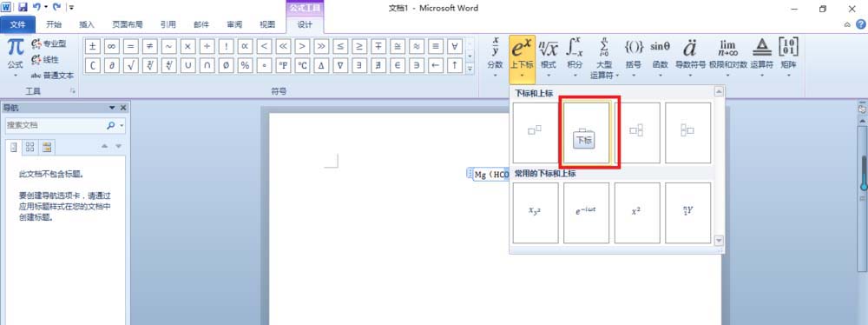Viewport: 868px width, 325px height.
Task: Expand the 大型运算符 (Large Operator) gallery
Action: pyautogui.click(x=604, y=59)
